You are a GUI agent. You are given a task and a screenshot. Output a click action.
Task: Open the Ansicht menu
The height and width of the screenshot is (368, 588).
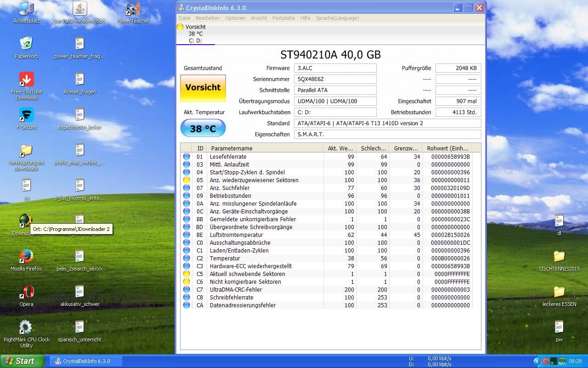259,18
